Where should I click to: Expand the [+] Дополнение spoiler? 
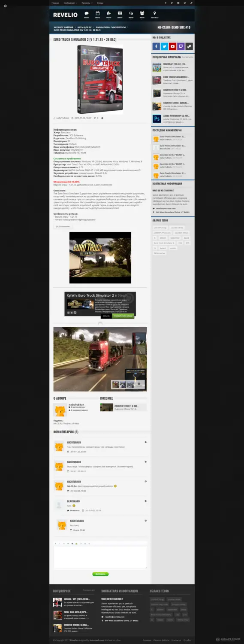click(x=63, y=226)
